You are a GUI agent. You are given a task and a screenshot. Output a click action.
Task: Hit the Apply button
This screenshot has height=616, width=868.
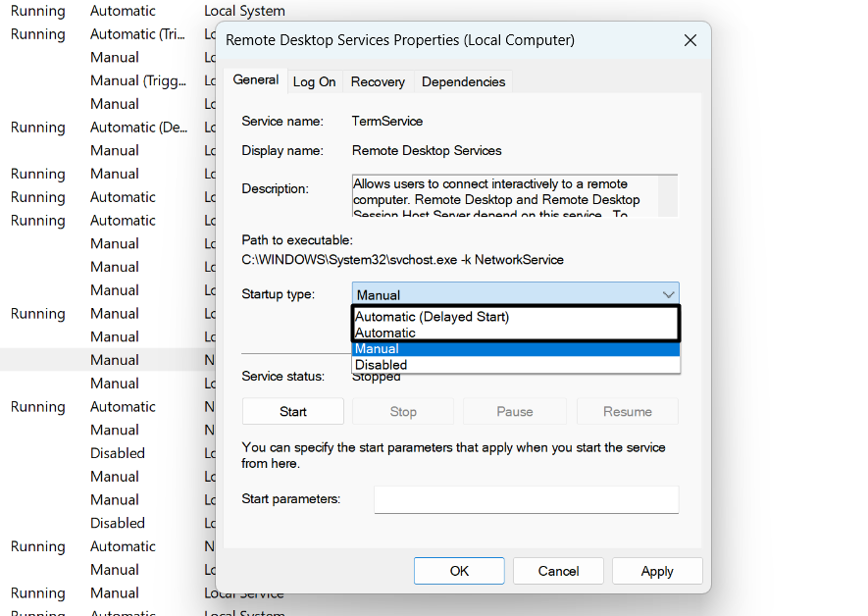[x=656, y=571]
